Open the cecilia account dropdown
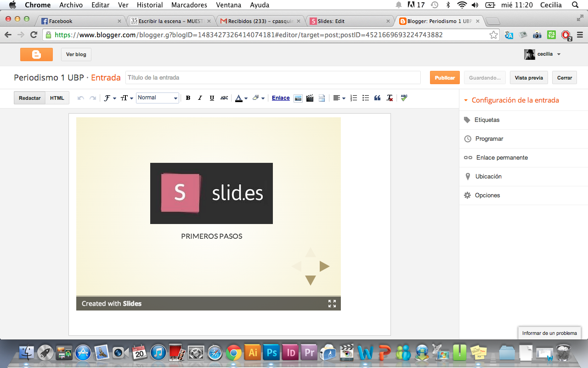588x368 pixels. point(543,54)
